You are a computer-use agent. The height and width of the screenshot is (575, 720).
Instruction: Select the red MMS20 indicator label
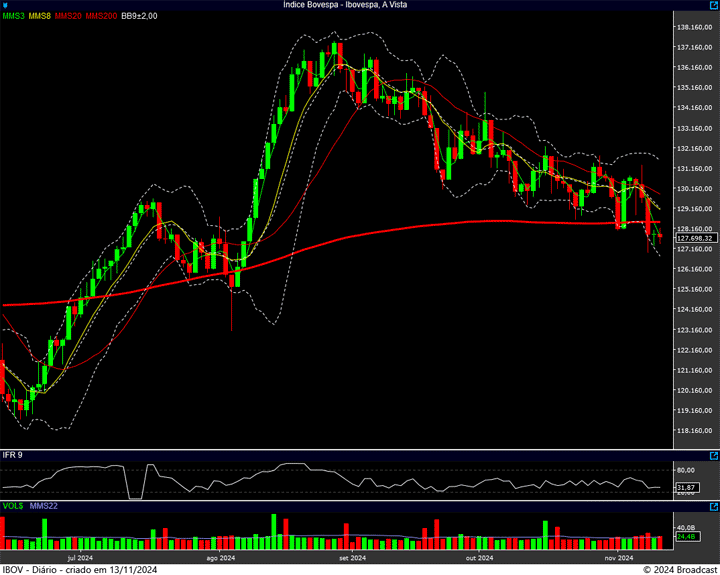click(69, 16)
